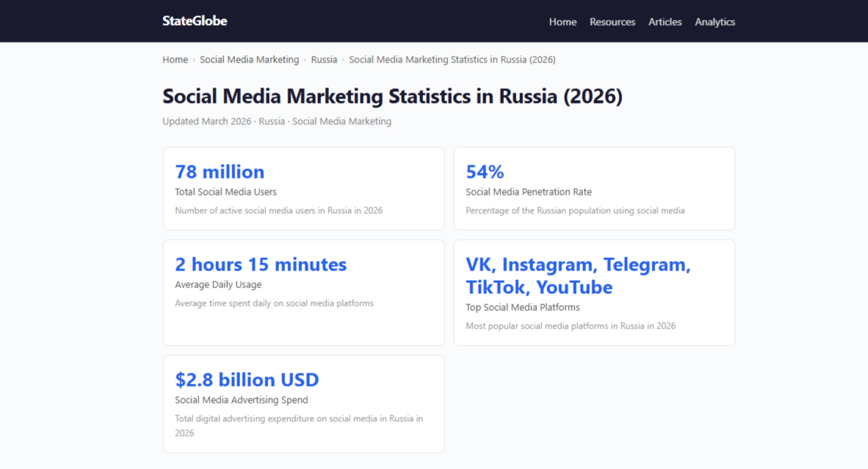Click Average Daily Usage label

click(x=218, y=284)
